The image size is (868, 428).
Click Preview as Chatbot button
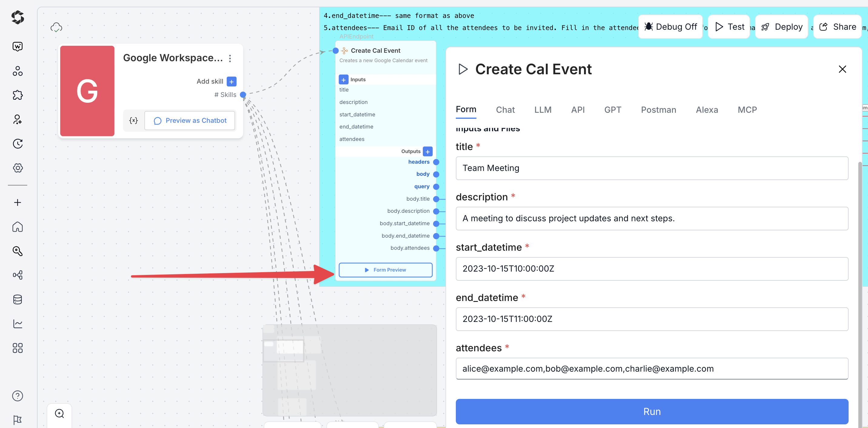coord(190,120)
